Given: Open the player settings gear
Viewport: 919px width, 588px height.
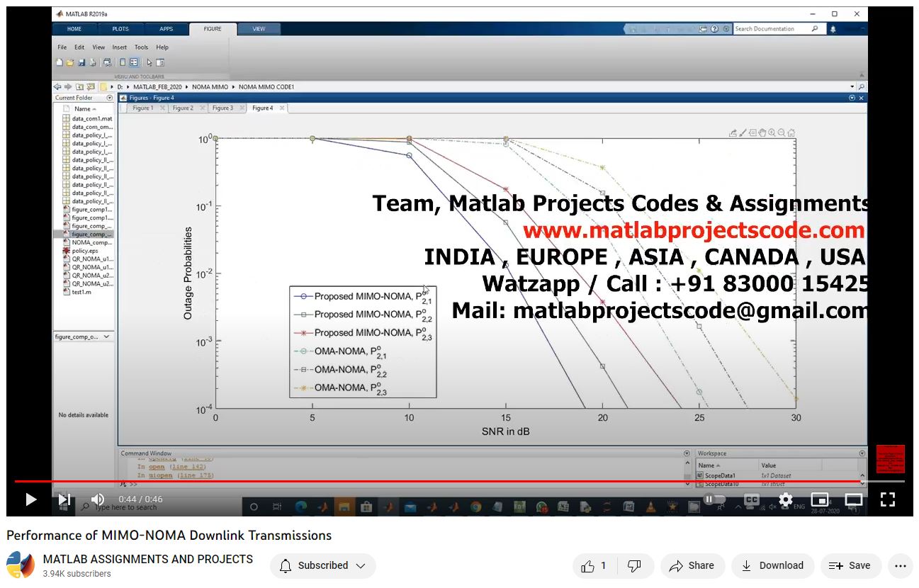Looking at the screenshot, I should pos(785,499).
